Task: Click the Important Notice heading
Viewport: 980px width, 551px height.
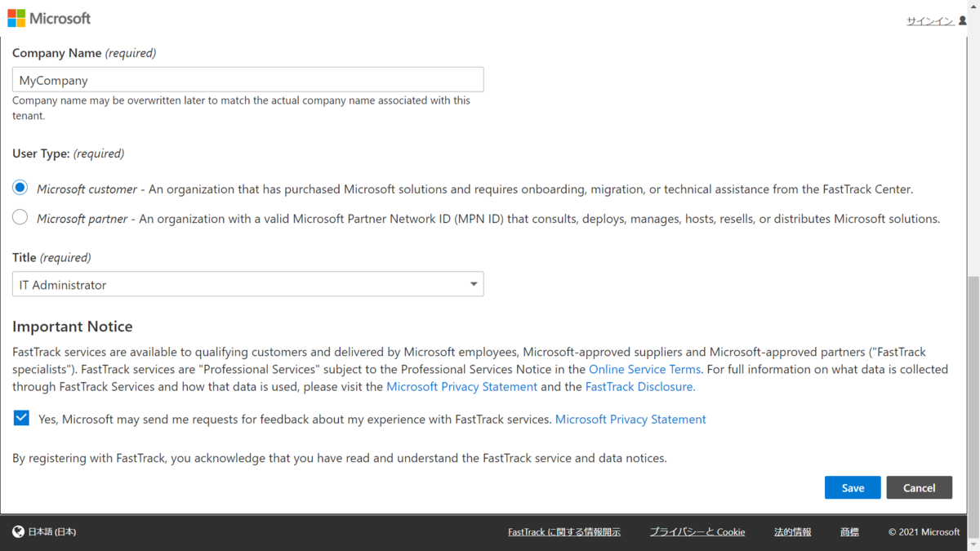Action: tap(73, 327)
